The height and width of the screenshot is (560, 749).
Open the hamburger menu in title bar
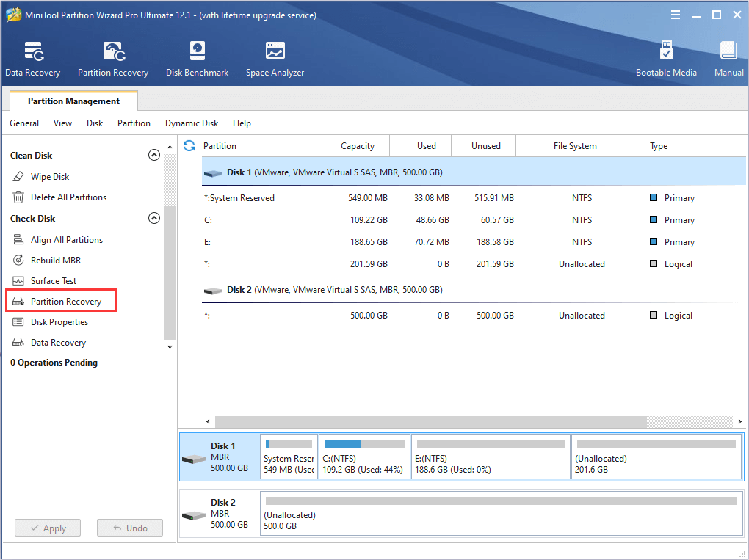coord(676,15)
